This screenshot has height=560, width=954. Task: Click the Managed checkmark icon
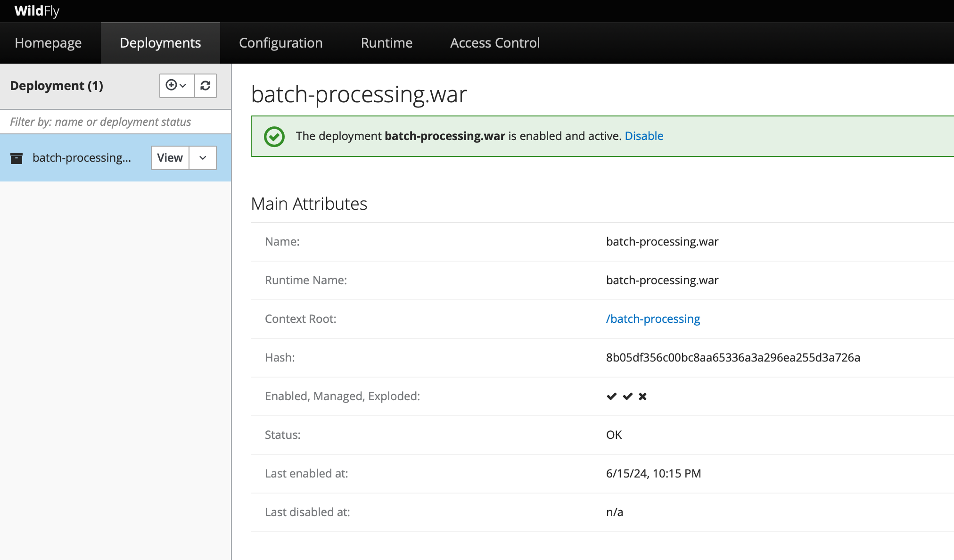(627, 396)
